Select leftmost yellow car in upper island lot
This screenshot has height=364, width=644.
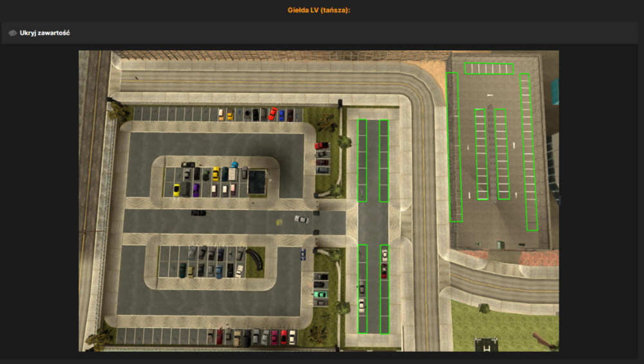pos(176,190)
